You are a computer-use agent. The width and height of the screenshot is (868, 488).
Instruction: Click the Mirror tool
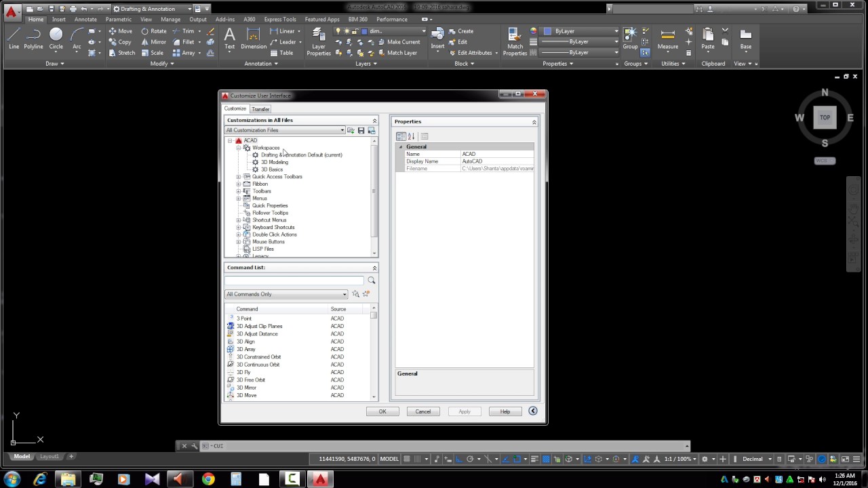[x=153, y=42]
